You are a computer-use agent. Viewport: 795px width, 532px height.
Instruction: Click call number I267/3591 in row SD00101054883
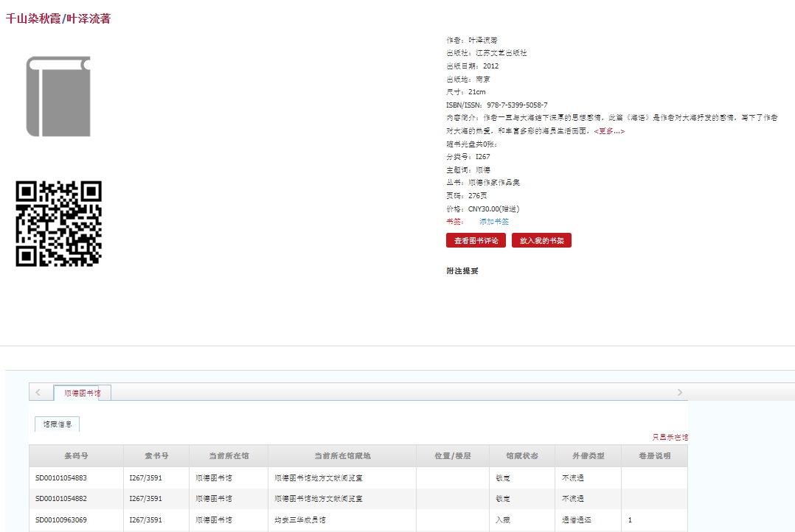(145, 477)
